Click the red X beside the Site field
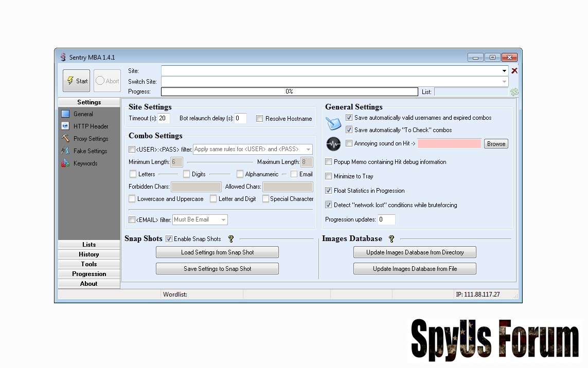 pos(514,71)
